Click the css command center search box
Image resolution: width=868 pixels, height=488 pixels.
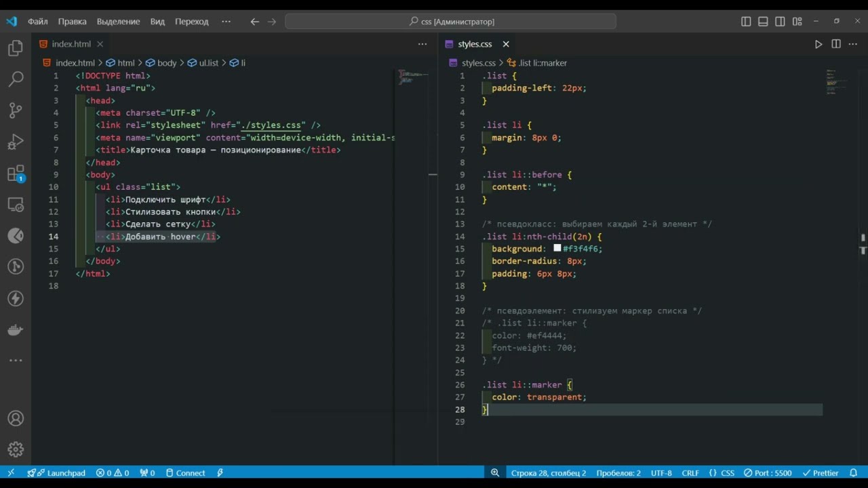click(x=451, y=22)
